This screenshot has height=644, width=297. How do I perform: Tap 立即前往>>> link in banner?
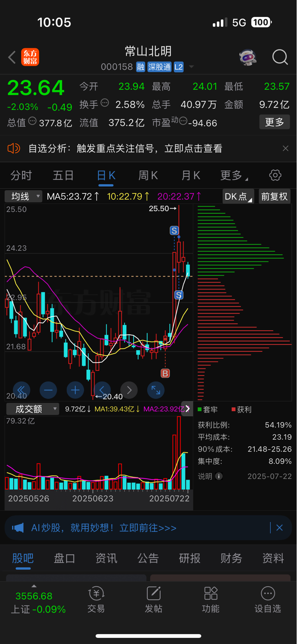pos(148,528)
